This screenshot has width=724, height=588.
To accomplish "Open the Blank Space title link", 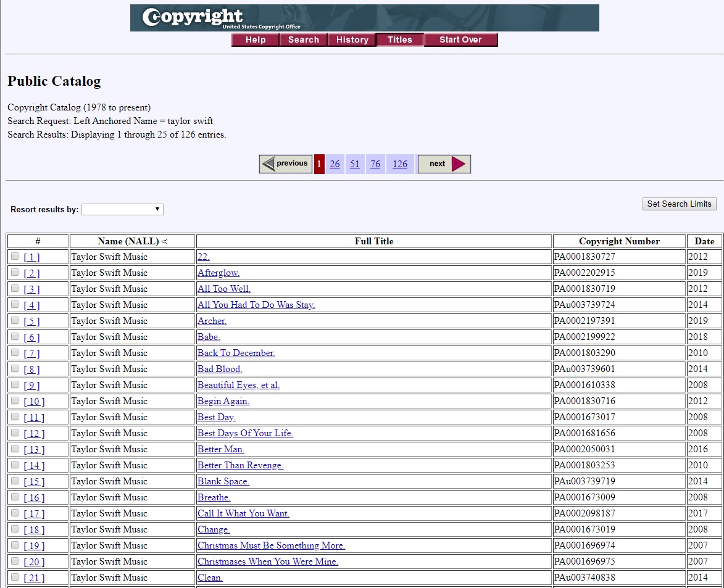I will pos(223,481).
